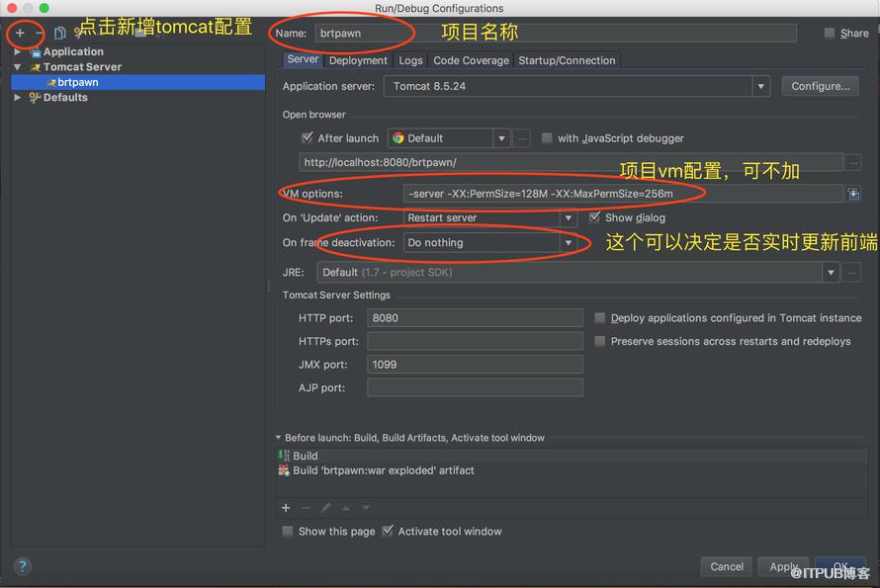
Task: Add a new configuration with the plus icon
Action: point(20,33)
